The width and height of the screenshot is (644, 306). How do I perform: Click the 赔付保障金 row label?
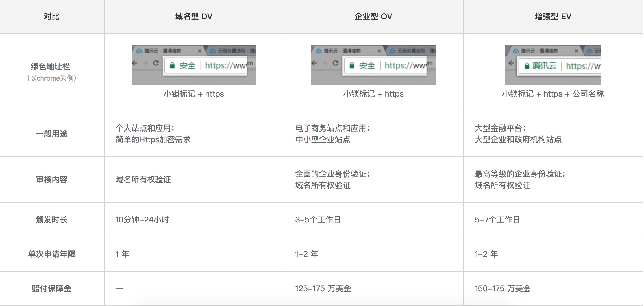point(51,288)
